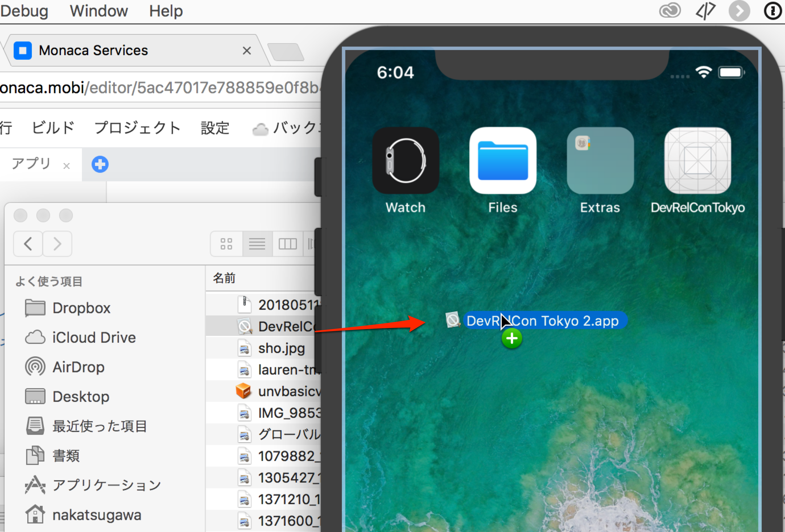The width and height of the screenshot is (785, 532).
Task: Select the file starting with 1371210
Action: coord(263,499)
